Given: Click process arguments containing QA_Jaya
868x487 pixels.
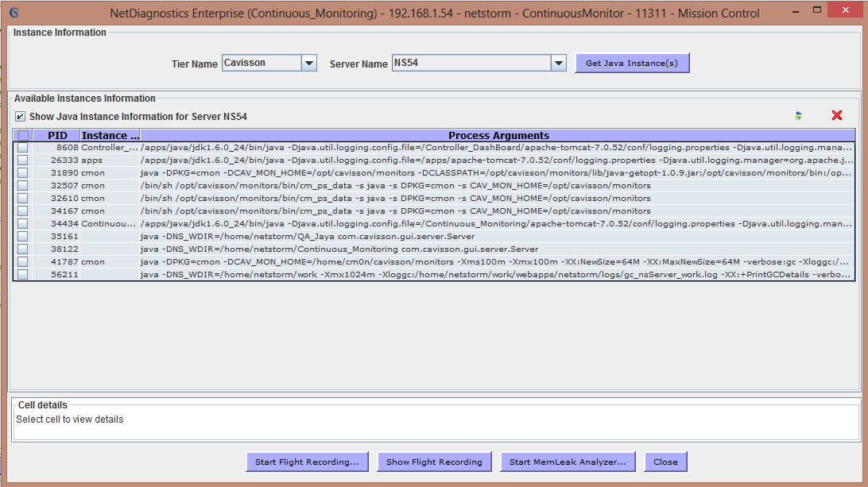Looking at the screenshot, I should (497, 237).
